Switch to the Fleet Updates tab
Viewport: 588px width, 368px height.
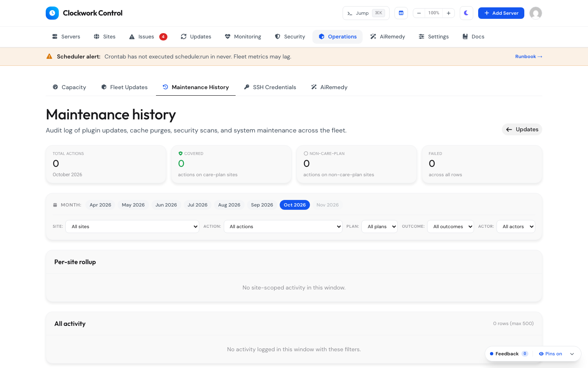click(125, 87)
